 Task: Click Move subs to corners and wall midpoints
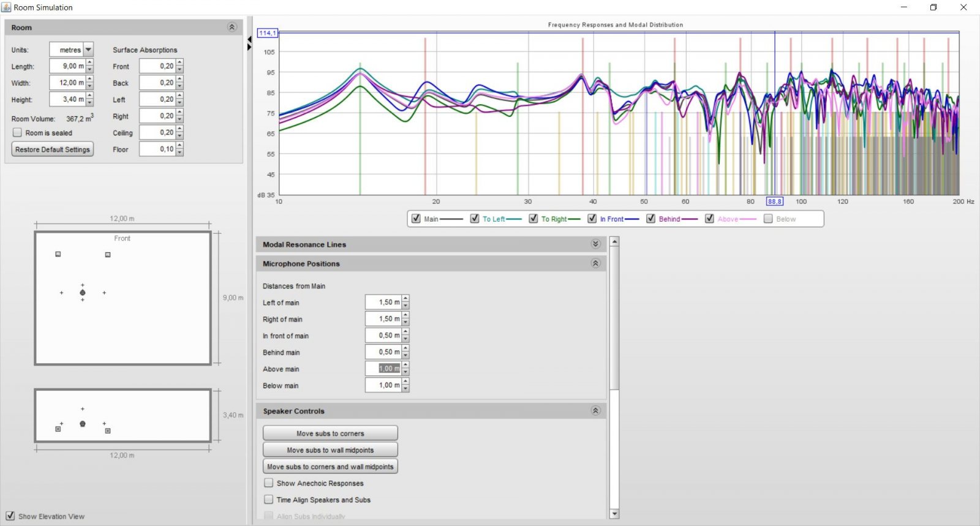pyautogui.click(x=330, y=466)
